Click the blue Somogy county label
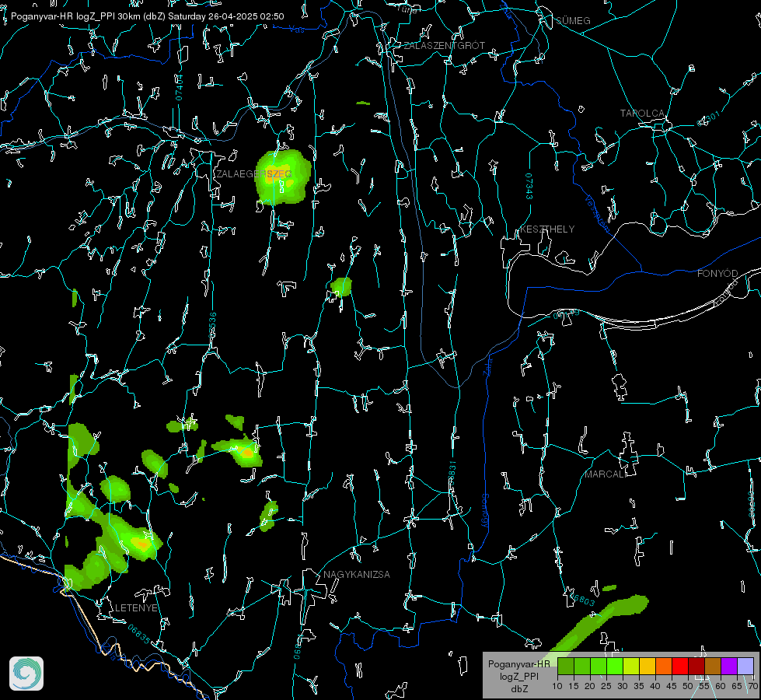Image resolution: width=761 pixels, height=700 pixels. (x=485, y=511)
